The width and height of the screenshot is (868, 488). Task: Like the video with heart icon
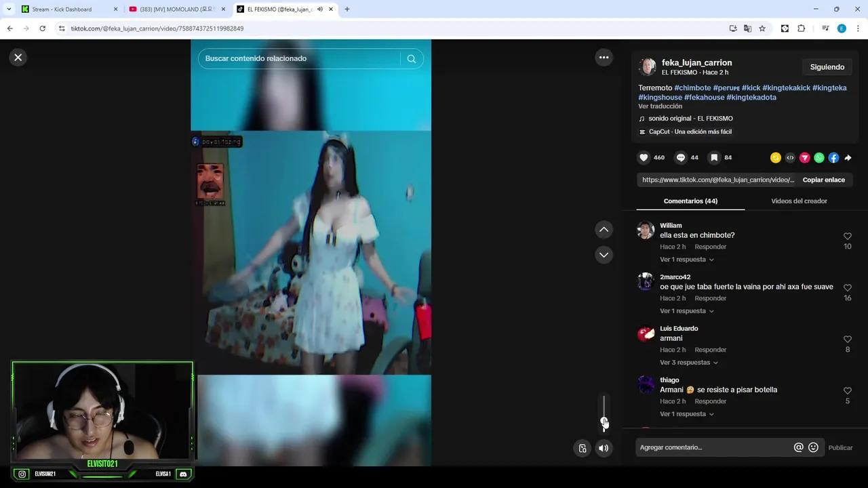click(x=644, y=158)
